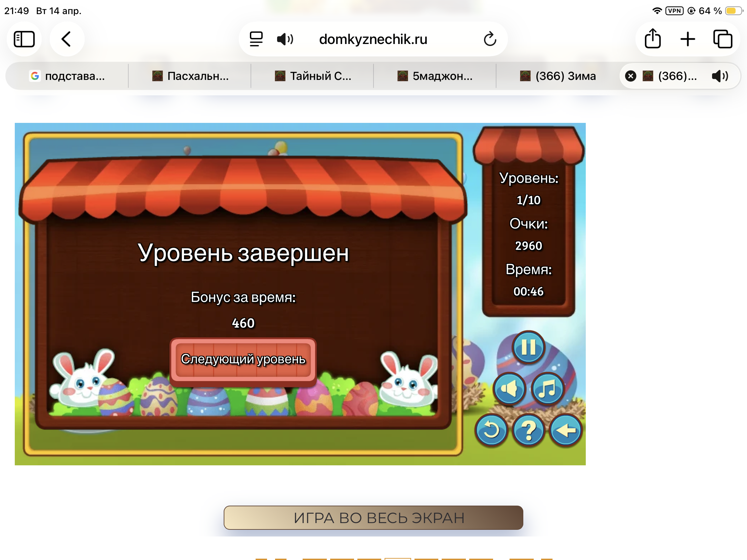Toggle the game music note button
Viewport: 747px width, 560px height.
[547, 388]
